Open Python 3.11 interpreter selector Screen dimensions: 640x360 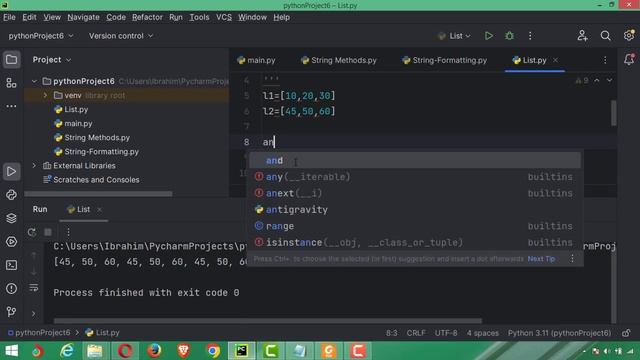click(559, 333)
